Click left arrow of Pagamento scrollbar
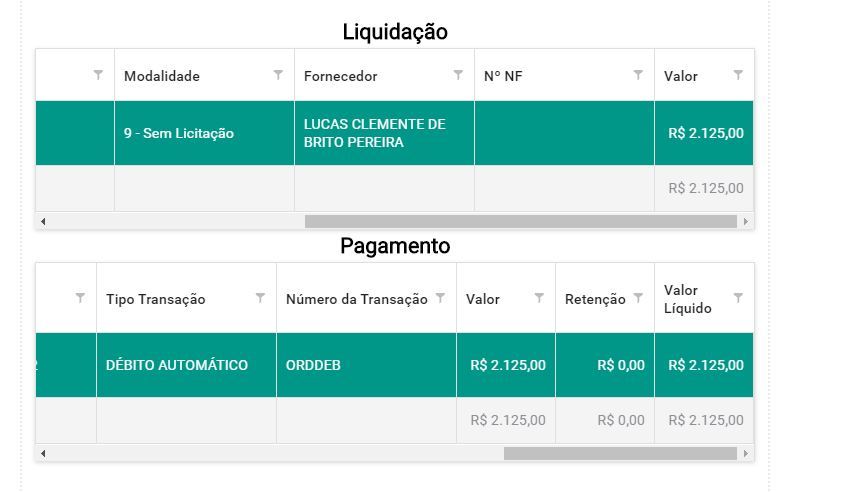The image size is (842, 492). tap(43, 453)
